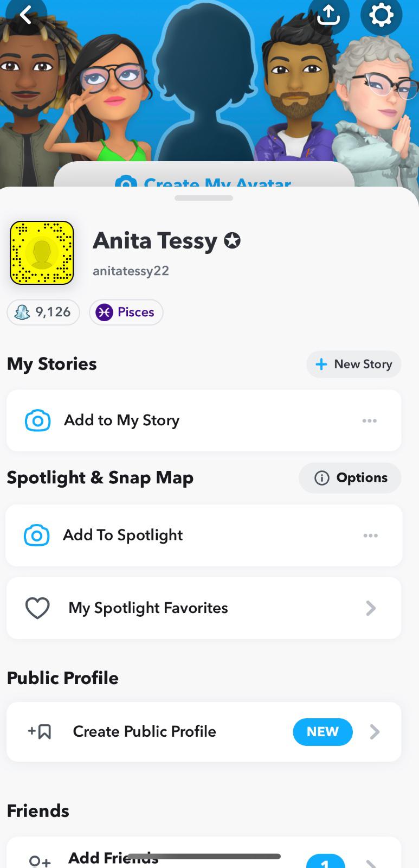Tap the profile sheet drag handle

pyautogui.click(x=204, y=198)
